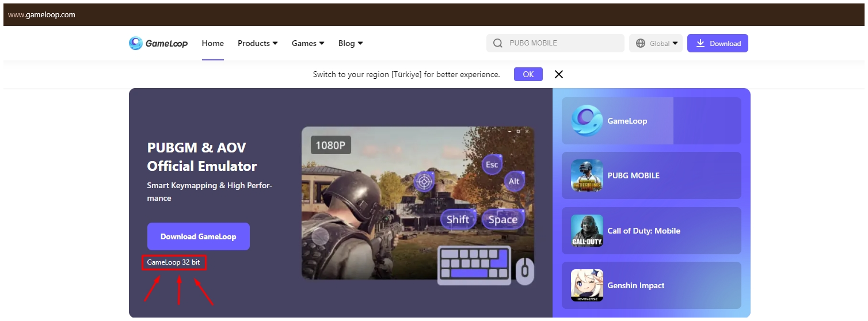
Task: Click the 1080P badge on preview
Action: (x=331, y=145)
